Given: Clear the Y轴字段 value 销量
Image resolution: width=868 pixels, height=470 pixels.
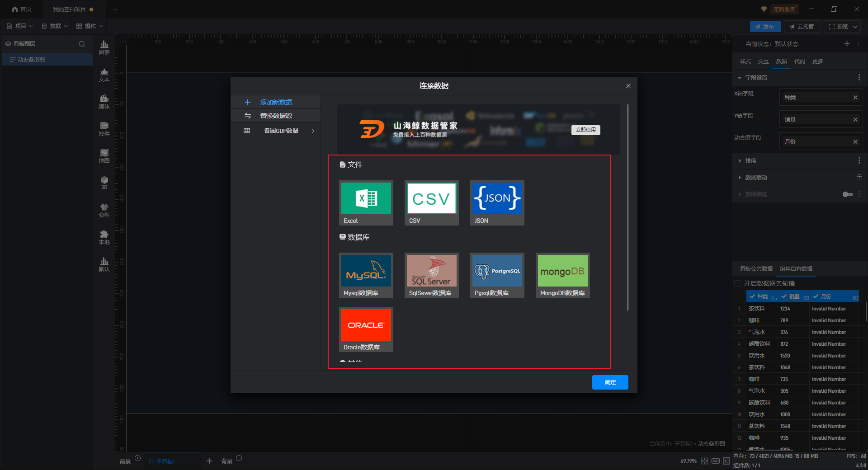Looking at the screenshot, I should 855,120.
